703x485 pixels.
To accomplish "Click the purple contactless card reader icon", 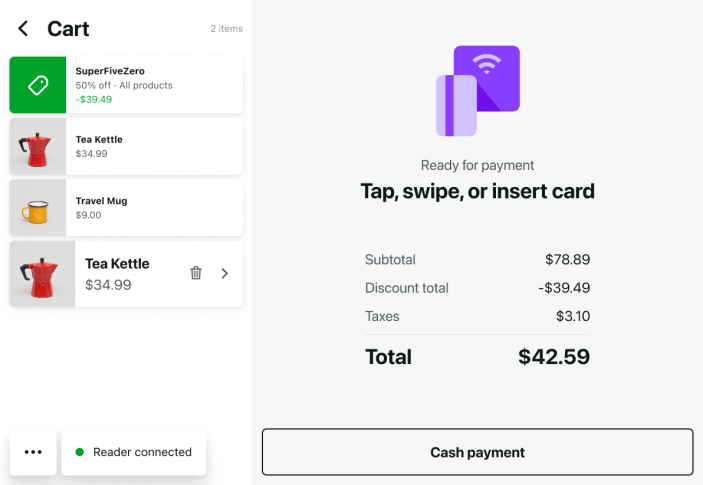I will pyautogui.click(x=478, y=91).
